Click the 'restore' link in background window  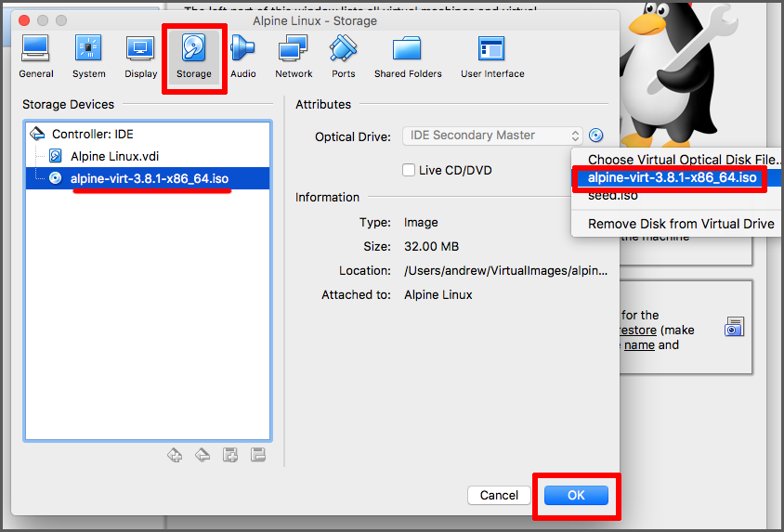(637, 331)
